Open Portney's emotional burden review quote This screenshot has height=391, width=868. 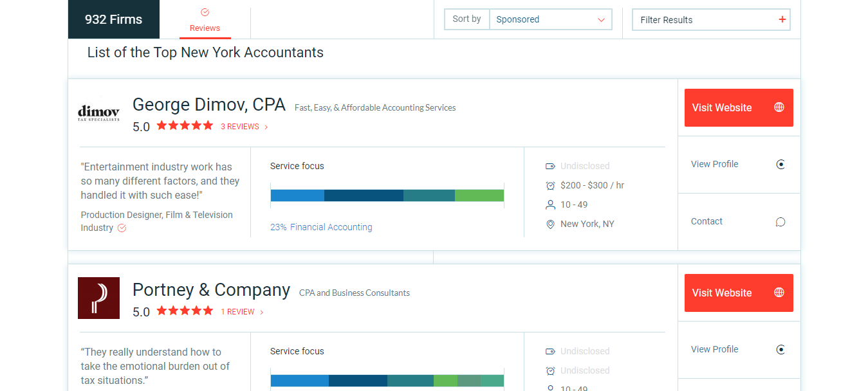(154, 366)
